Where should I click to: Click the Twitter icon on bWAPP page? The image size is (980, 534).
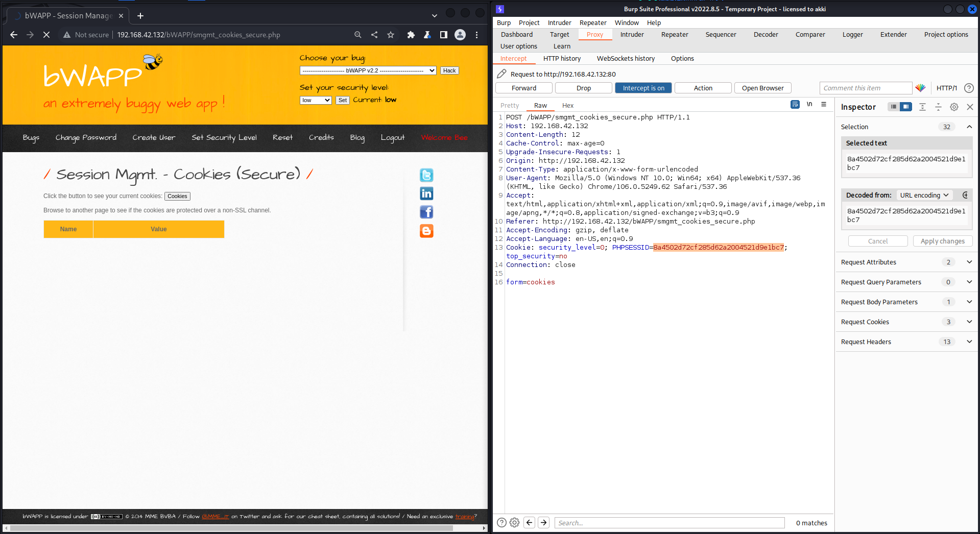click(x=426, y=175)
